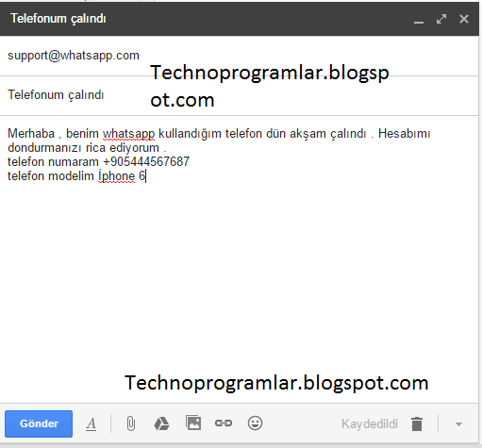Image resolution: width=482 pixels, height=448 pixels.
Task: Click subject field 'Telefonum çalındı'
Action: pyautogui.click(x=239, y=95)
